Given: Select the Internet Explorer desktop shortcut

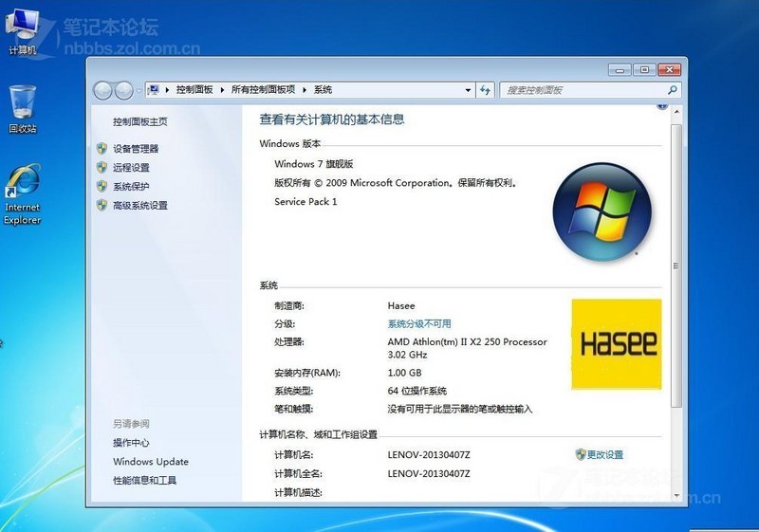Looking at the screenshot, I should pos(22,195).
